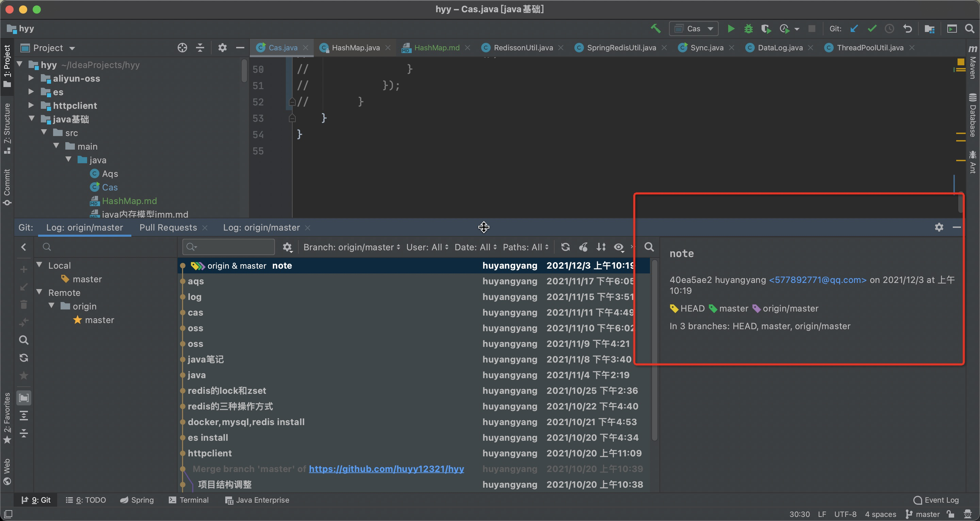Switch to HashMap.java editor tab
The image size is (980, 521).
(355, 48)
